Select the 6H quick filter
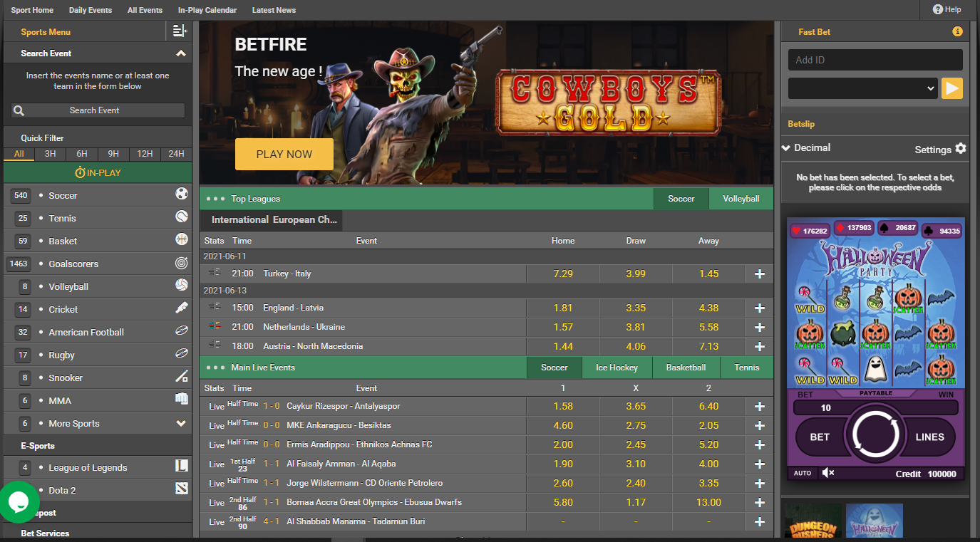 82,154
